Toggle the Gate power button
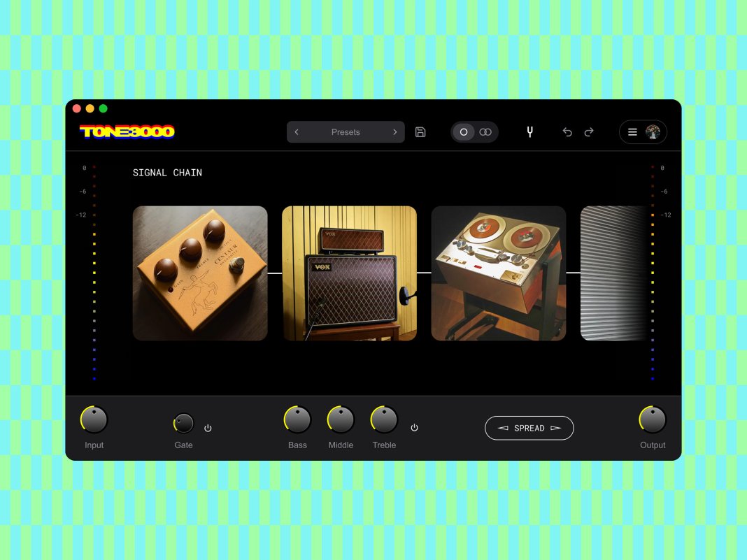747x560 pixels. (208, 428)
